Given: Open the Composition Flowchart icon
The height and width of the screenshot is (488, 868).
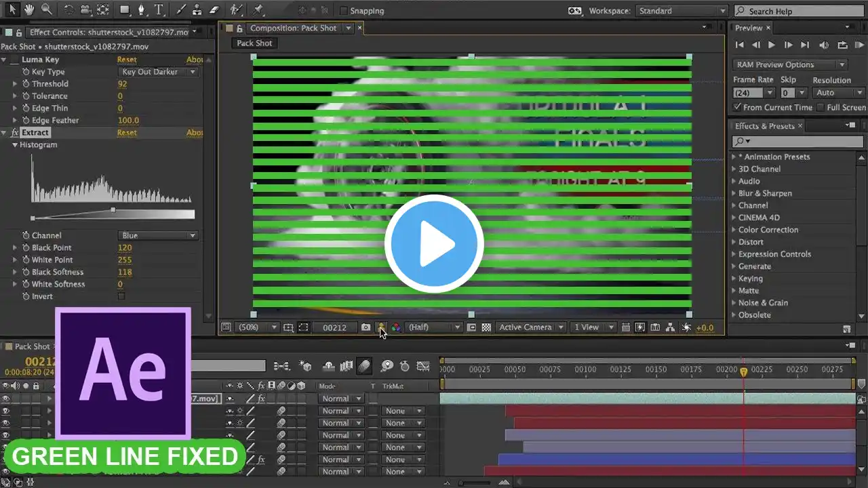Looking at the screenshot, I should [670, 327].
